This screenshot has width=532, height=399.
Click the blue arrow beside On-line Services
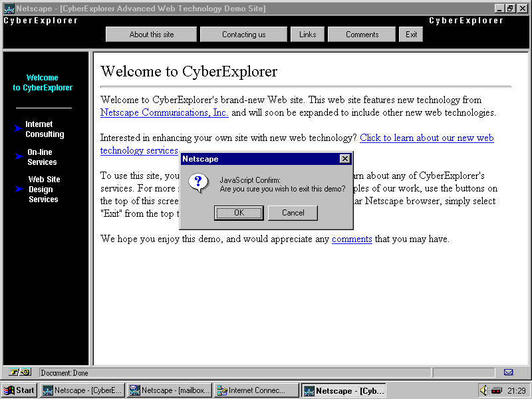pyautogui.click(x=19, y=156)
